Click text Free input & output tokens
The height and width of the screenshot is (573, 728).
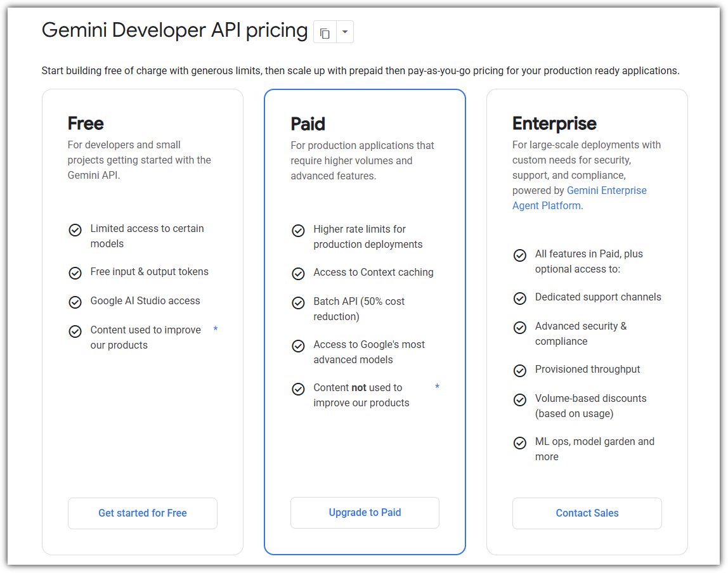click(150, 271)
